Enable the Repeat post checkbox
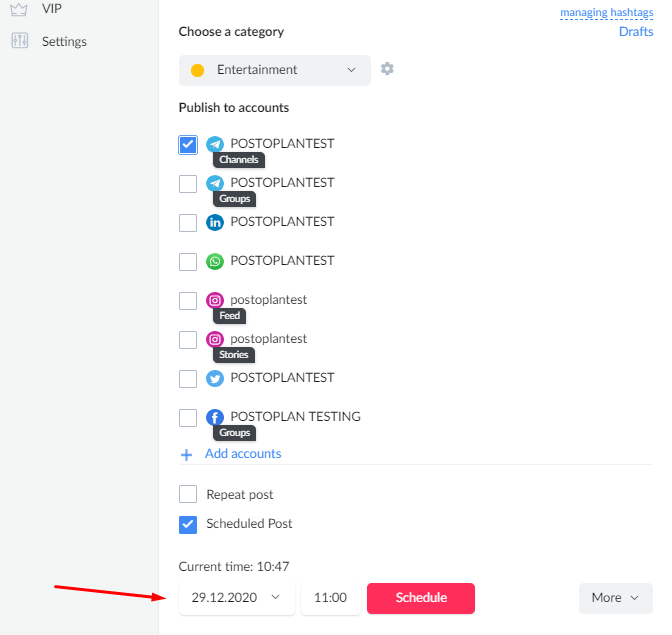 coord(188,494)
